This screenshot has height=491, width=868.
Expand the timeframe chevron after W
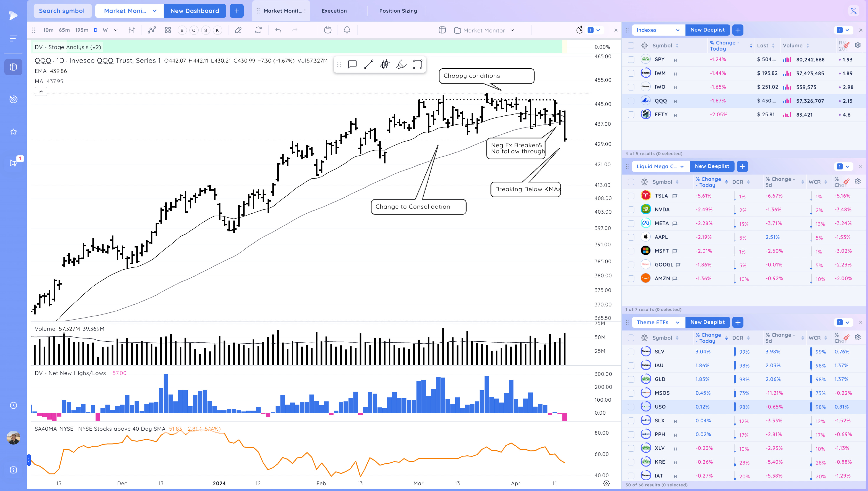coord(116,30)
